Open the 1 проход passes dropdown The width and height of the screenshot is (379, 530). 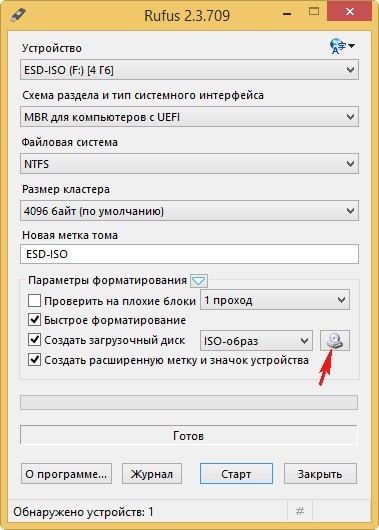[275, 300]
